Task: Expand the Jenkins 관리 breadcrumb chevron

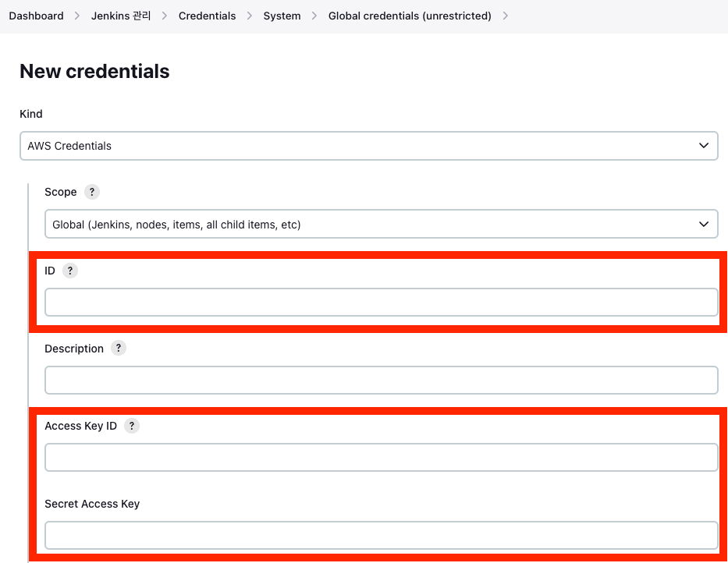Action: coord(165,16)
